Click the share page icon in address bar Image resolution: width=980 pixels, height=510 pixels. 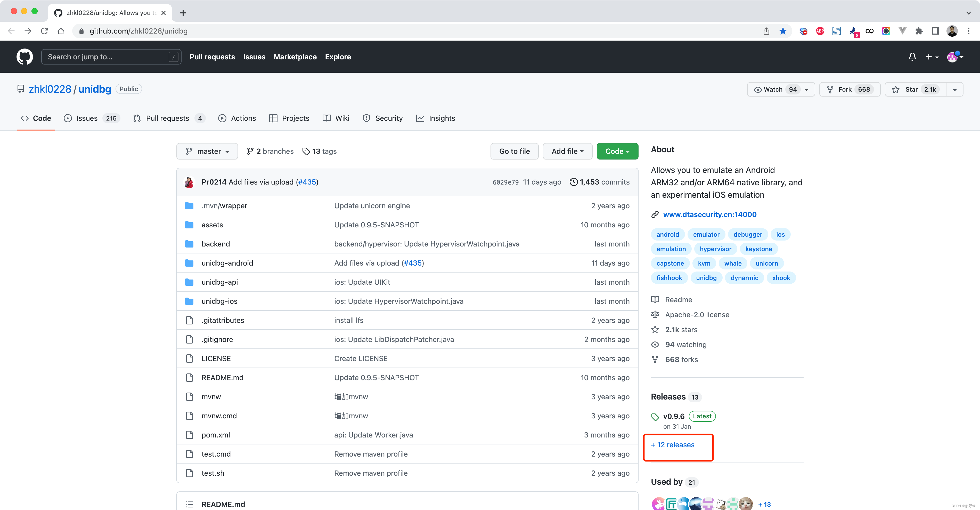(766, 31)
